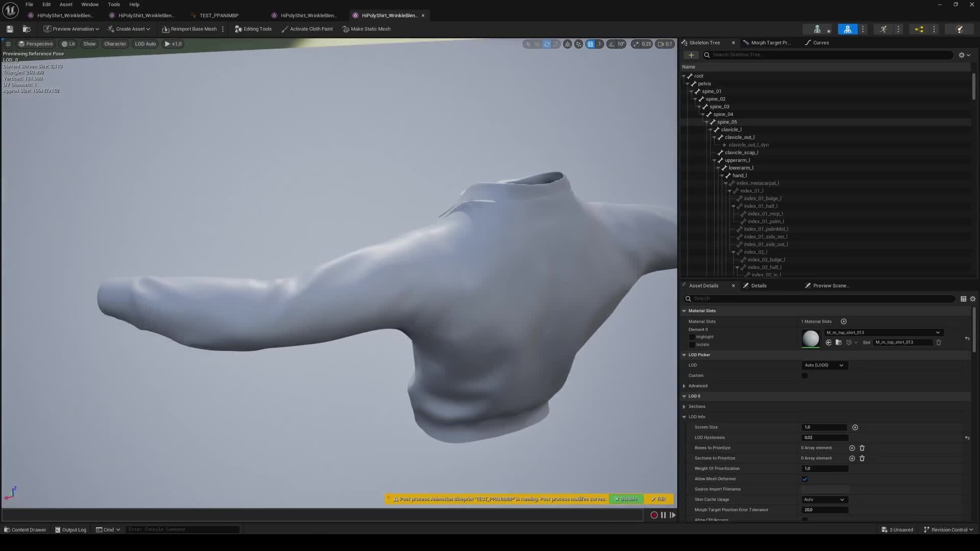Click the material sphere thumbnail for M_m_top_shirt_013
The width and height of the screenshot is (980, 551).
811,338
